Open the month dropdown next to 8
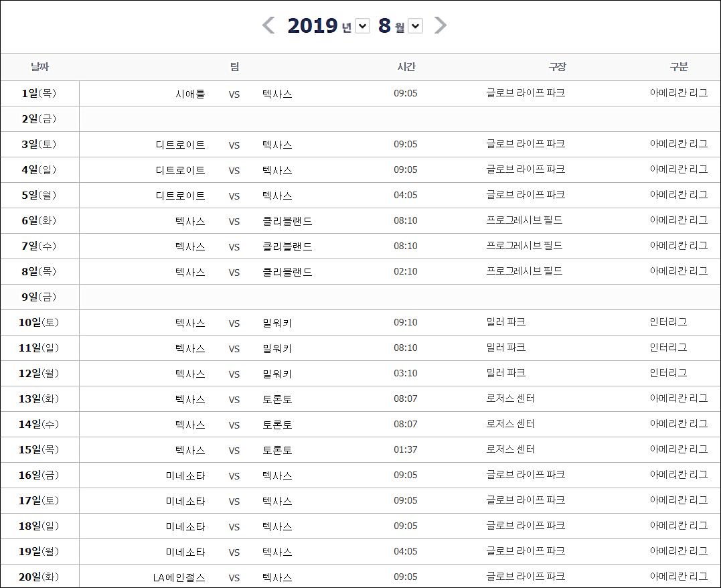Screen dimensions: 721x588 point(415,26)
